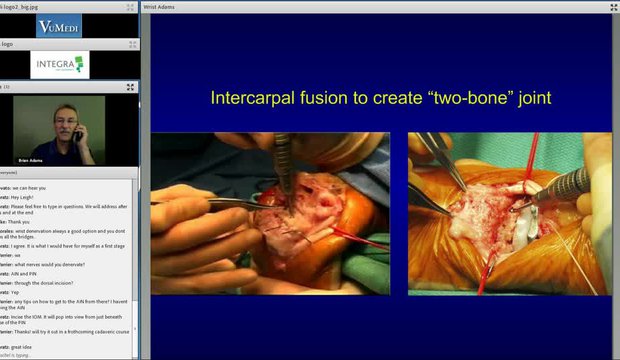Click the Intercarpal fusion slide title

point(381,98)
